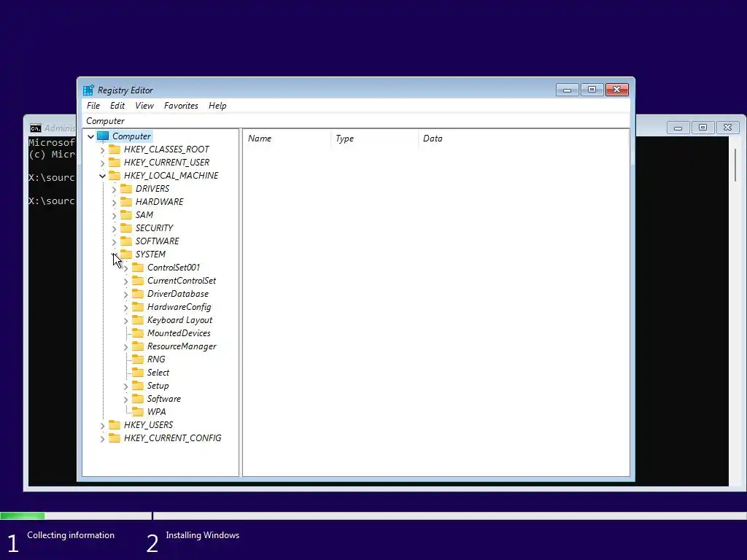Click the DriverDatabase folder icon

[138, 294]
